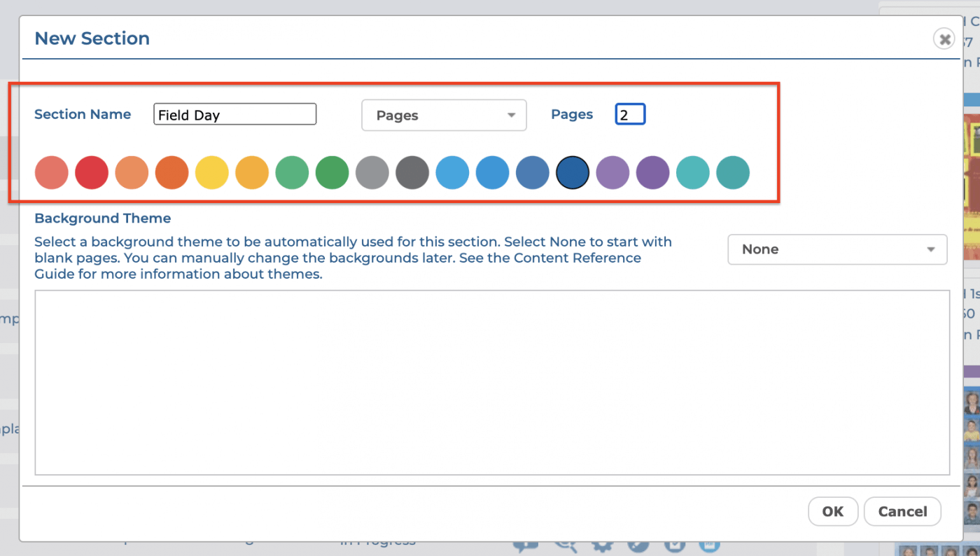Select the light purple color swatch
Image resolution: width=980 pixels, height=556 pixels.
(613, 173)
